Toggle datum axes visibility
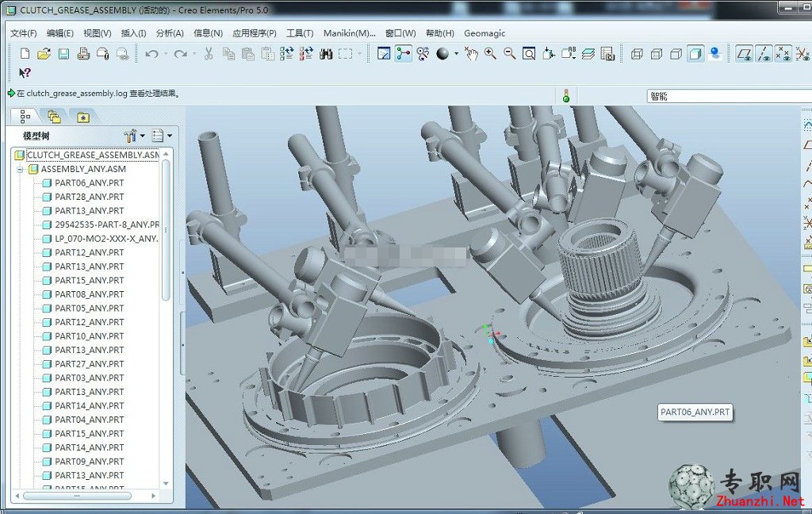The width and height of the screenshot is (812, 514). (764, 53)
